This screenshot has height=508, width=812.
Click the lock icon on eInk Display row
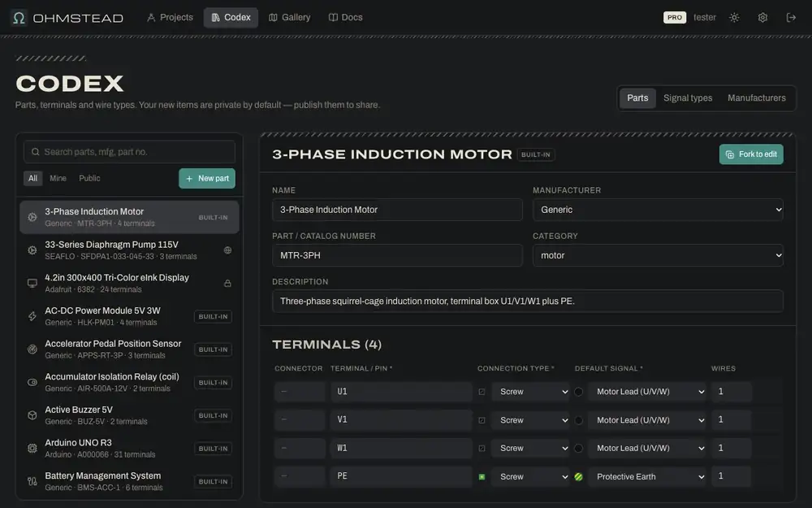pyautogui.click(x=227, y=284)
